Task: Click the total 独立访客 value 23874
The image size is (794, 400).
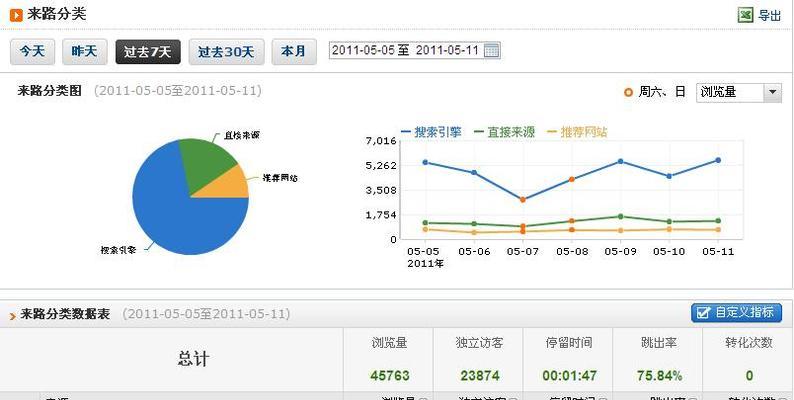Action: (x=479, y=376)
